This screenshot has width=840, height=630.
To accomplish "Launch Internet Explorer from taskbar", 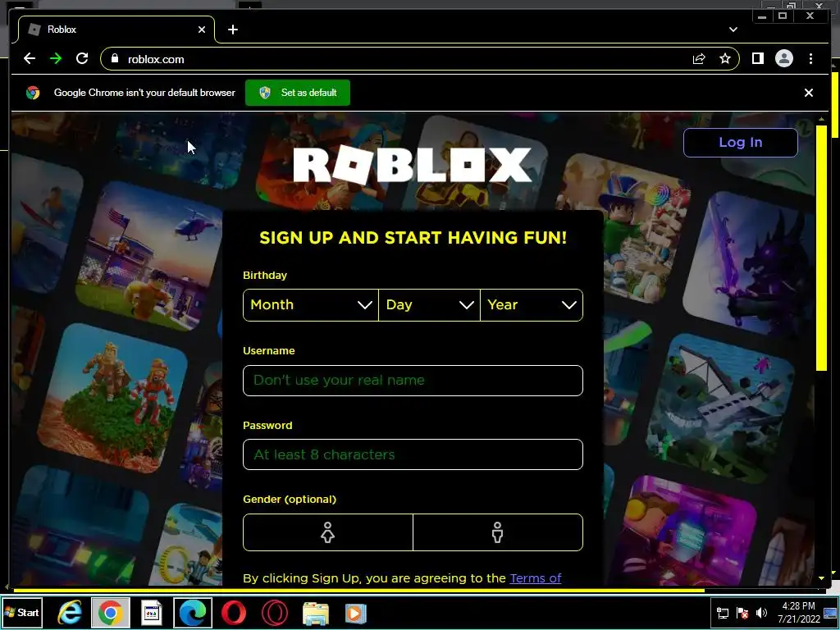I will [x=71, y=613].
